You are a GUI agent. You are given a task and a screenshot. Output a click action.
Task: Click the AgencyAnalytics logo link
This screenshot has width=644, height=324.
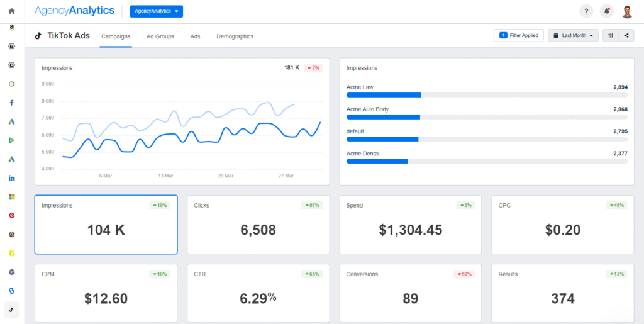(x=74, y=11)
